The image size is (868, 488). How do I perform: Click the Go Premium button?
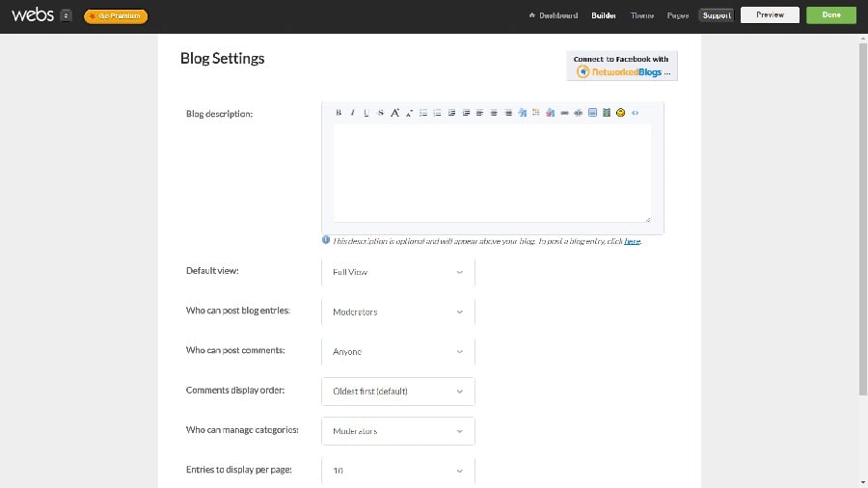(x=116, y=15)
